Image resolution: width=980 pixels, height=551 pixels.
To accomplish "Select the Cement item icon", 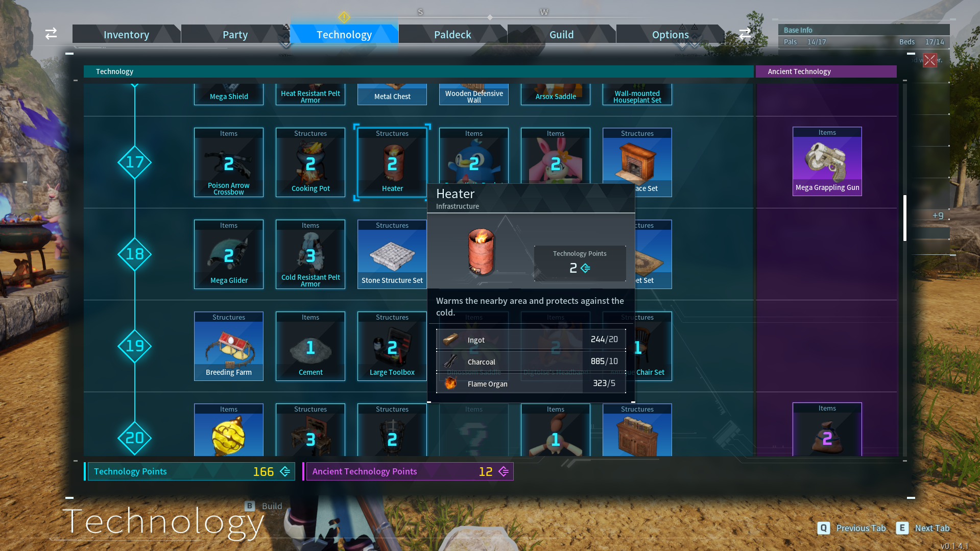I will [310, 345].
